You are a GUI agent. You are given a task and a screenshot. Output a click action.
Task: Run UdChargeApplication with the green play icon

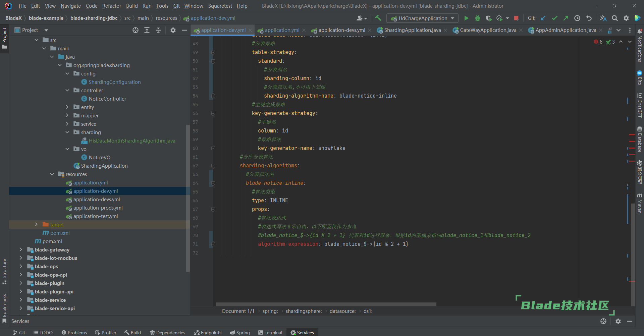(466, 18)
